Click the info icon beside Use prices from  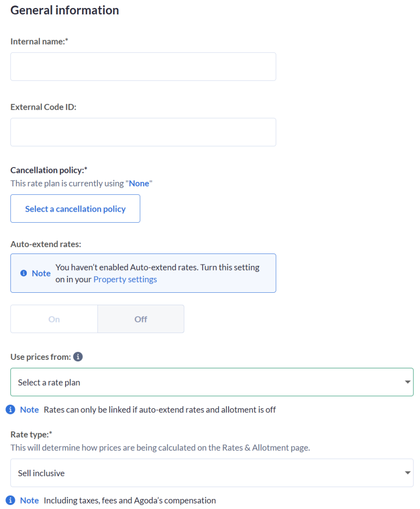[x=78, y=356]
